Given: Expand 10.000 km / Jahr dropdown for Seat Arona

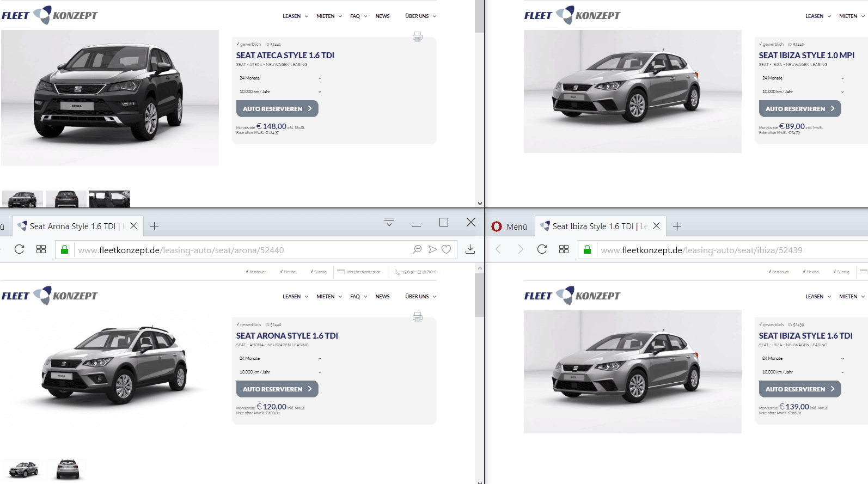Looking at the screenshot, I should 280,372.
